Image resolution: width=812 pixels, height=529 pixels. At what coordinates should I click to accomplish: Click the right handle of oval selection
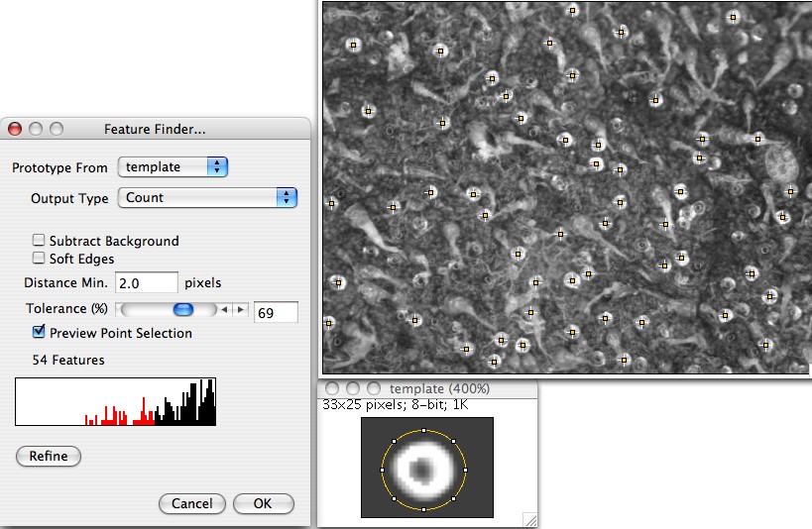click(465, 470)
